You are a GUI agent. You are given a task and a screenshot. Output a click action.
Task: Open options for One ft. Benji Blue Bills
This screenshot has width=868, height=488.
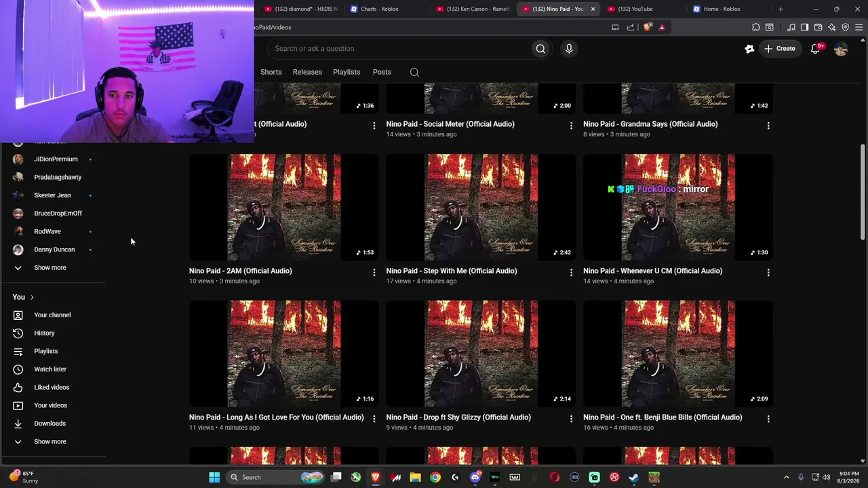coord(768,419)
